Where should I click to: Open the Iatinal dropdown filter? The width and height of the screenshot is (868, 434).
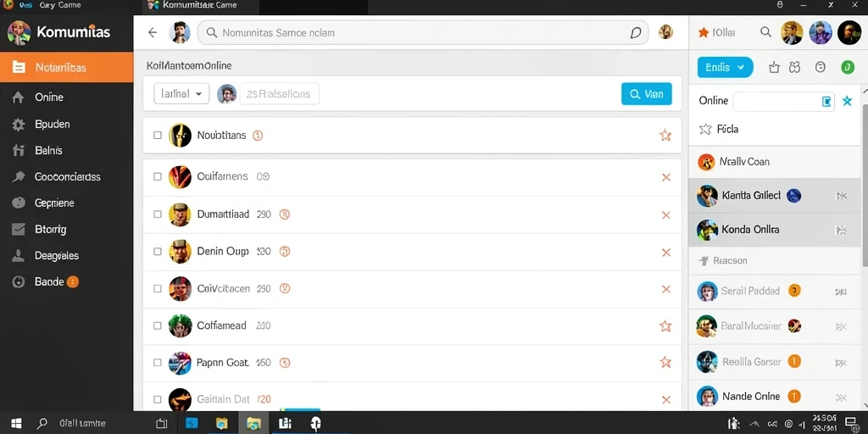181,94
